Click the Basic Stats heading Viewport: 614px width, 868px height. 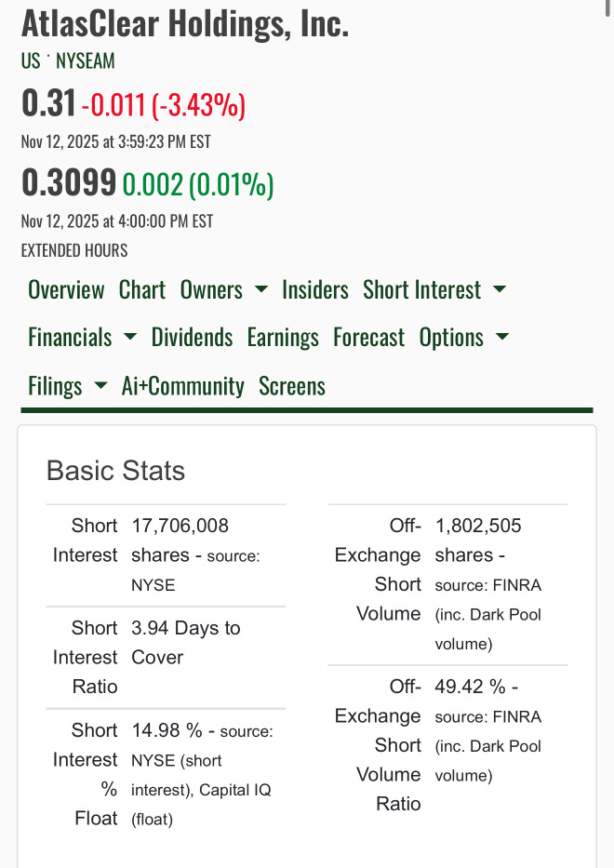pyautogui.click(x=116, y=471)
